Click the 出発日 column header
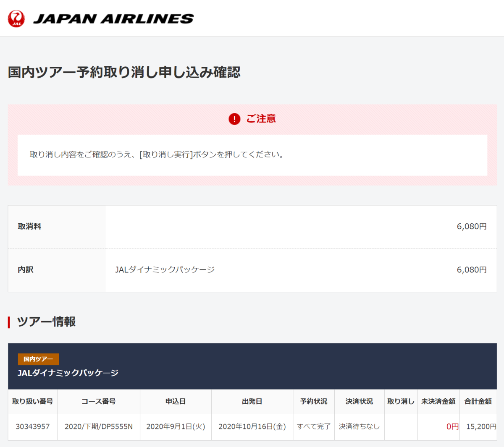Image resolution: width=504 pixels, height=447 pixels. coord(252,401)
